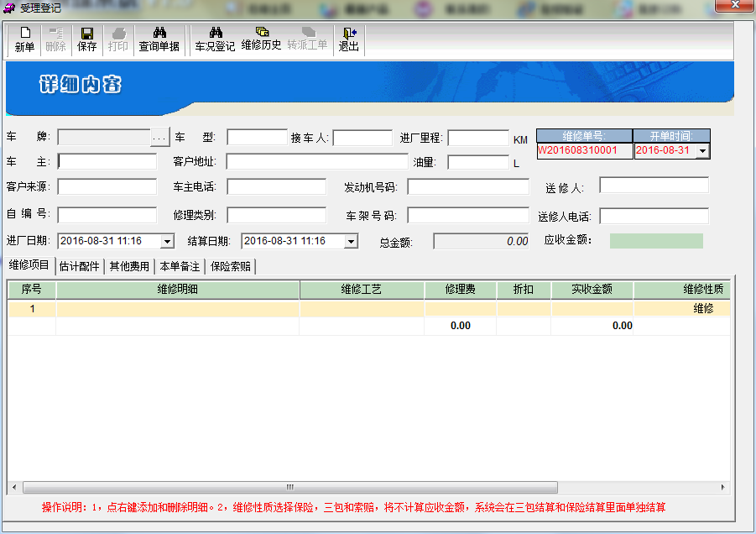Expand the 结算日期 date dropdown
This screenshot has height=534, width=756.
(x=352, y=241)
